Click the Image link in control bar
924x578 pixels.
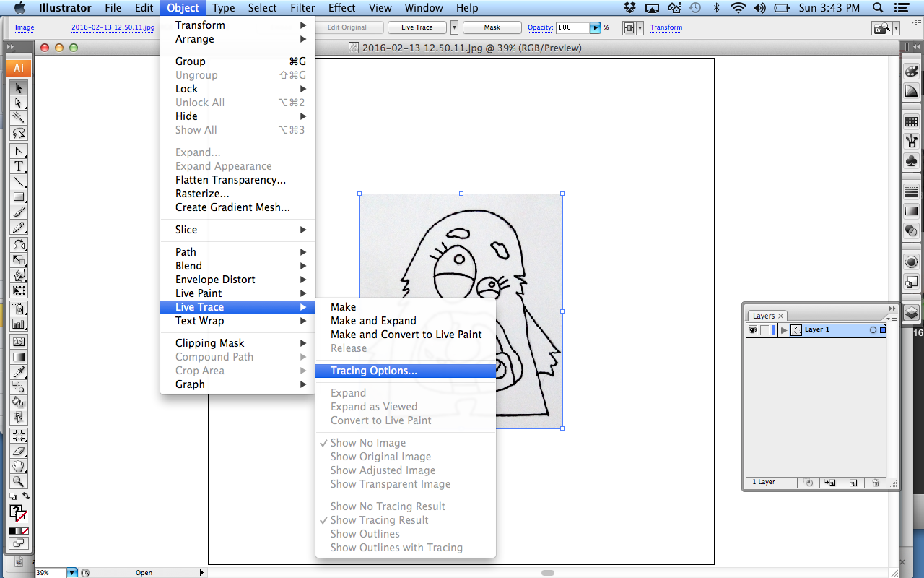(25, 27)
